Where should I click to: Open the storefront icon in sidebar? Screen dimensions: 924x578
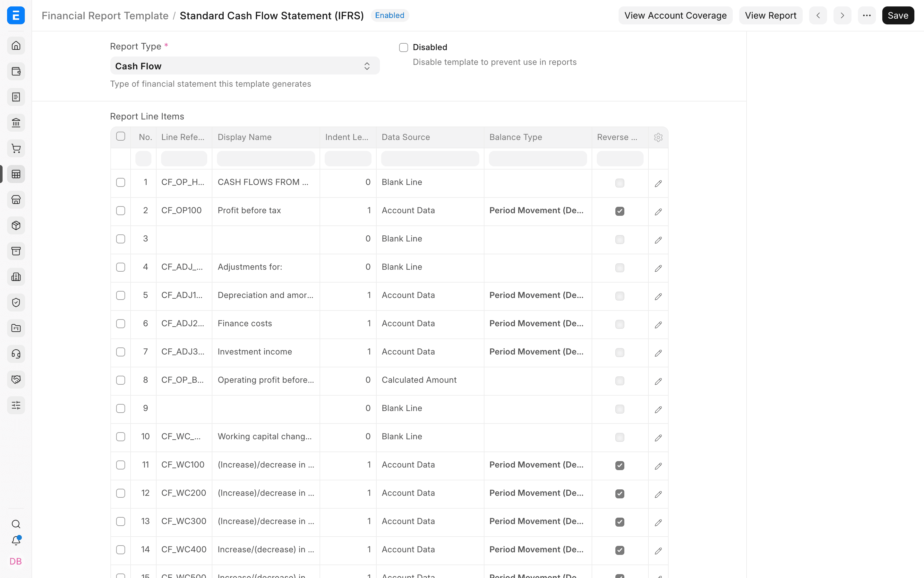16,199
